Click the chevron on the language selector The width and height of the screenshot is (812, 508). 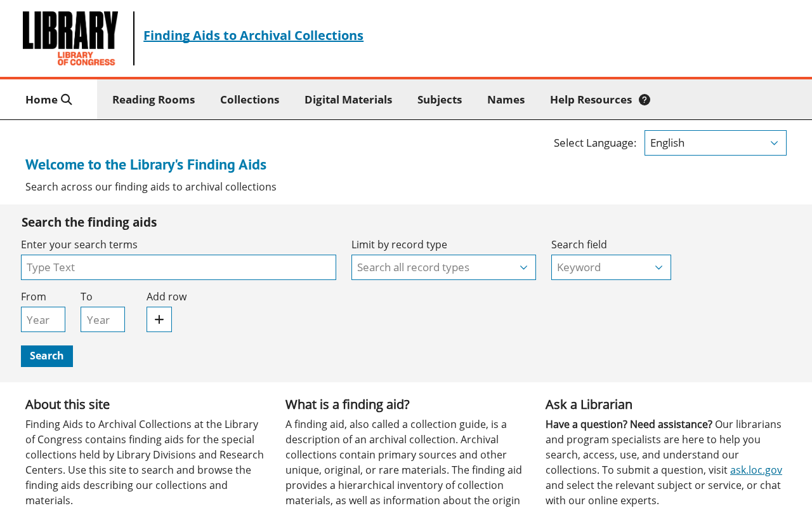click(774, 143)
